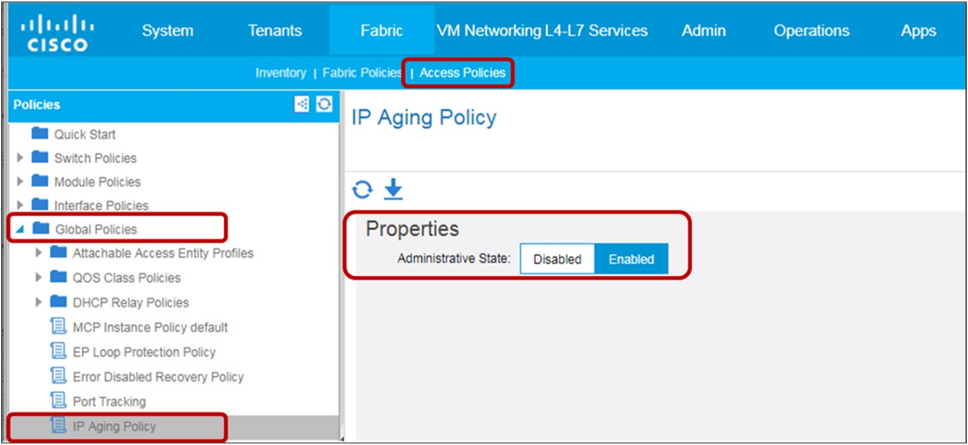The image size is (968, 445).
Task: Select Interface Policies in the tree
Action: [x=101, y=205]
